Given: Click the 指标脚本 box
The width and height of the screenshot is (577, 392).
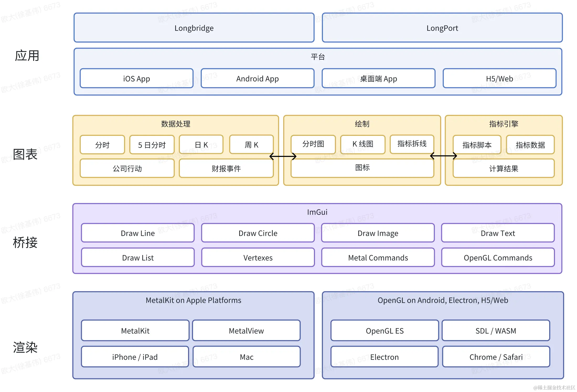Looking at the screenshot, I should coord(477,145).
